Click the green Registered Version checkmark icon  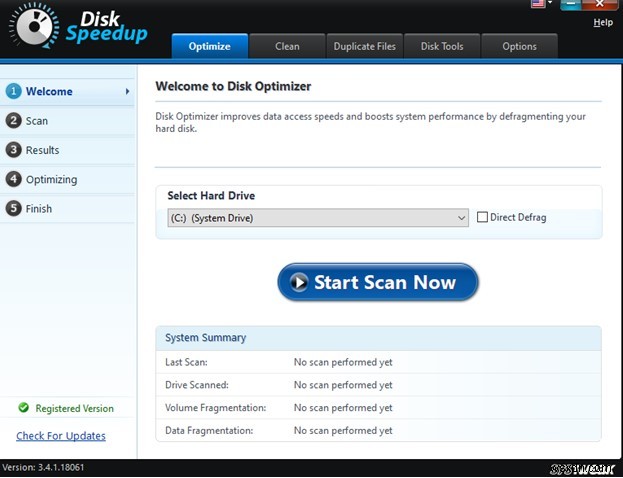tap(23, 408)
